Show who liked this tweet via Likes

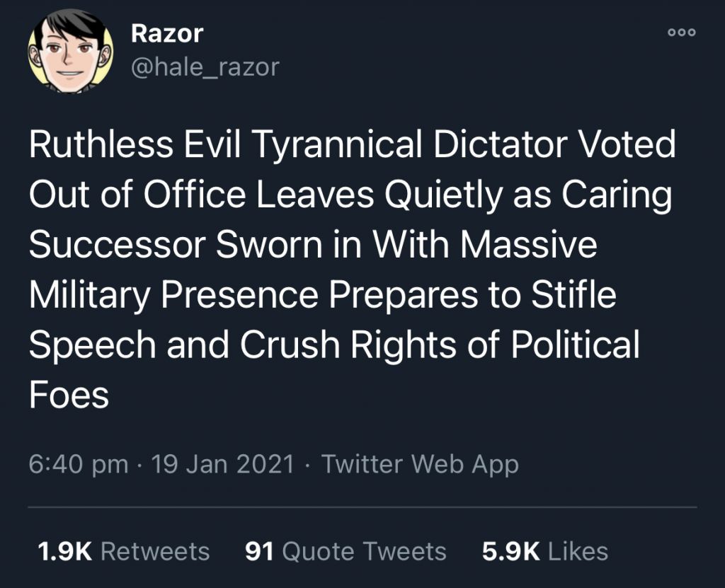point(578,551)
